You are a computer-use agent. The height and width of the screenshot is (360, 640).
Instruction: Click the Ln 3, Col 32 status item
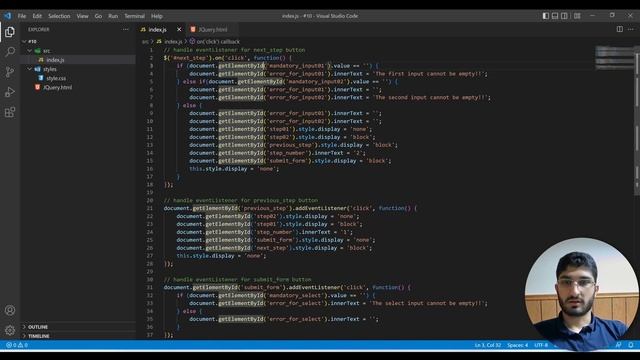(488, 345)
